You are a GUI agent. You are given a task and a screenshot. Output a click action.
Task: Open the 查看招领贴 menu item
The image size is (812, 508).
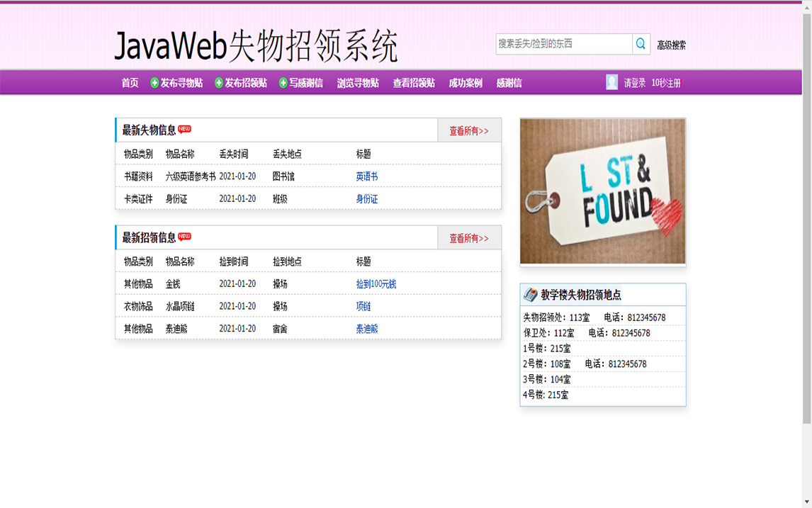click(x=414, y=83)
